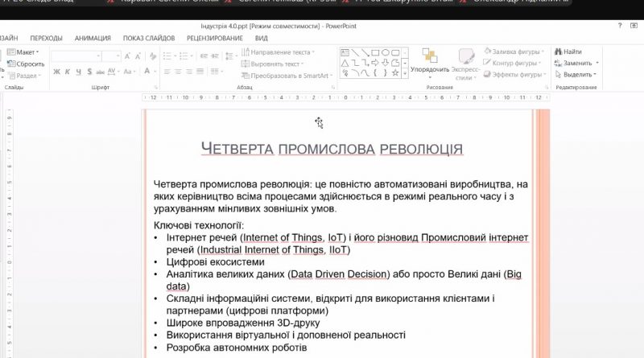Select the freeform scribble shape
Viewport: 644px width, 358px height.
pyautogui.click(x=345, y=73)
